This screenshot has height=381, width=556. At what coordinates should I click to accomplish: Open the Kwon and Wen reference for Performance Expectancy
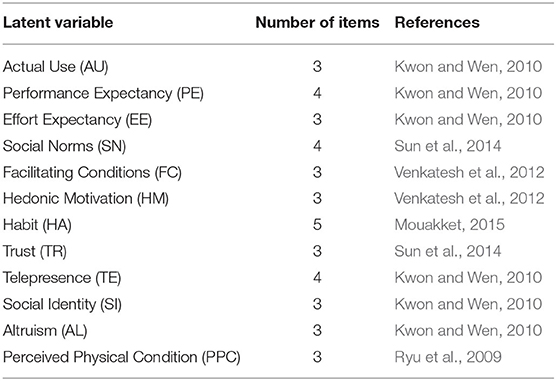tap(468, 93)
